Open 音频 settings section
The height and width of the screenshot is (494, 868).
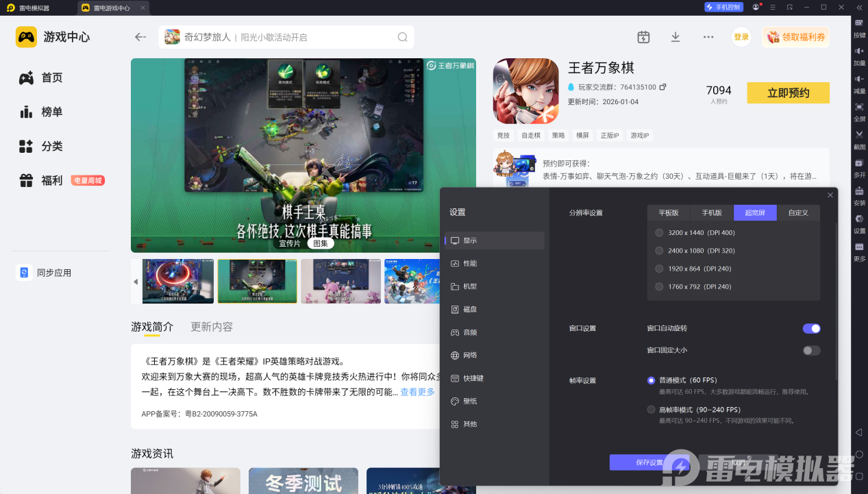tap(494, 332)
